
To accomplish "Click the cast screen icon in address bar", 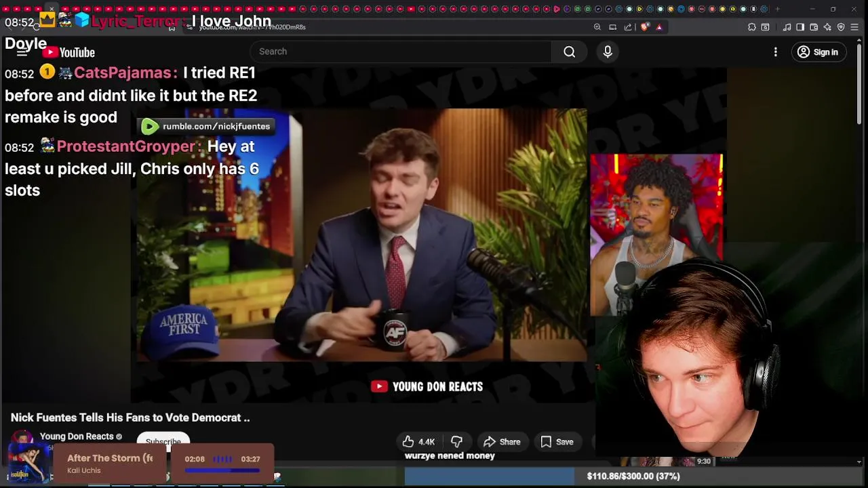I will [x=612, y=27].
